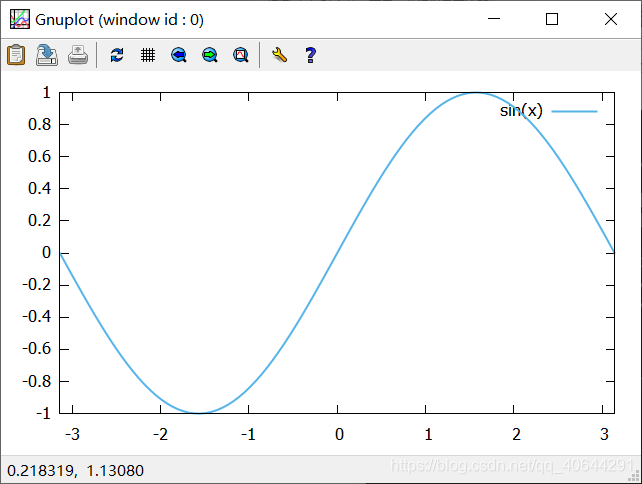Click the x-axis label -2

click(160, 434)
